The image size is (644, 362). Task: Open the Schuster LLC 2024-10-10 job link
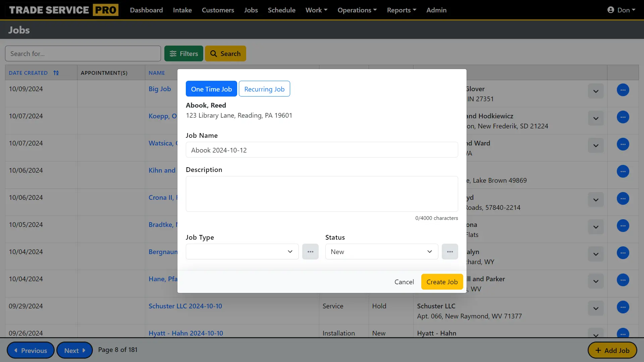(x=185, y=306)
